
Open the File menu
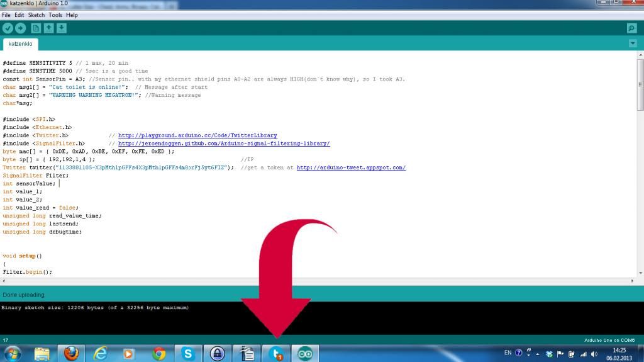point(6,15)
